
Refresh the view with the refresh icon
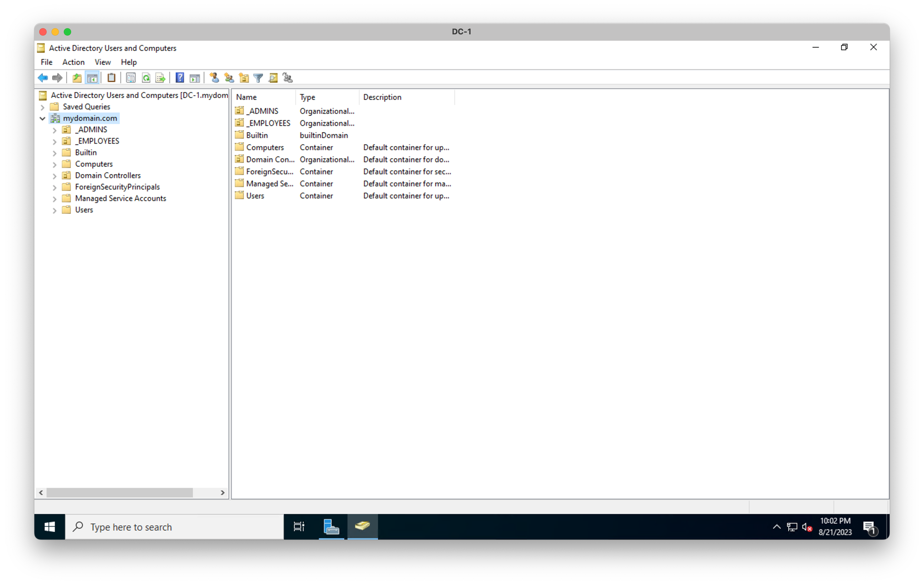click(146, 78)
